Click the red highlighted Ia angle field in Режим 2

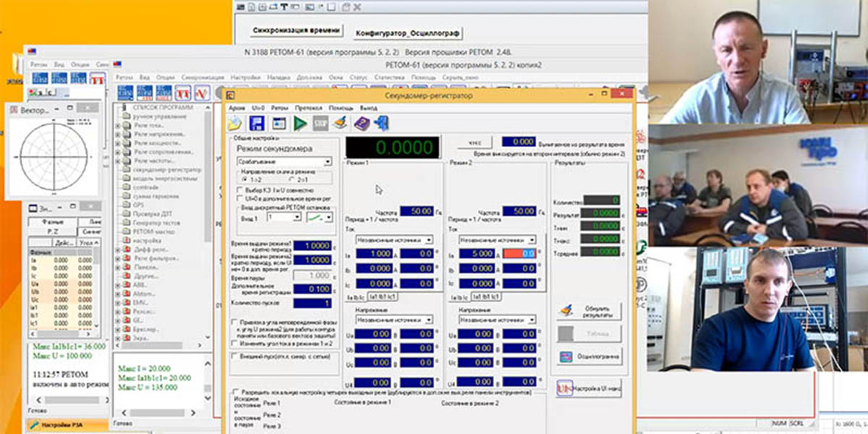pos(519,254)
